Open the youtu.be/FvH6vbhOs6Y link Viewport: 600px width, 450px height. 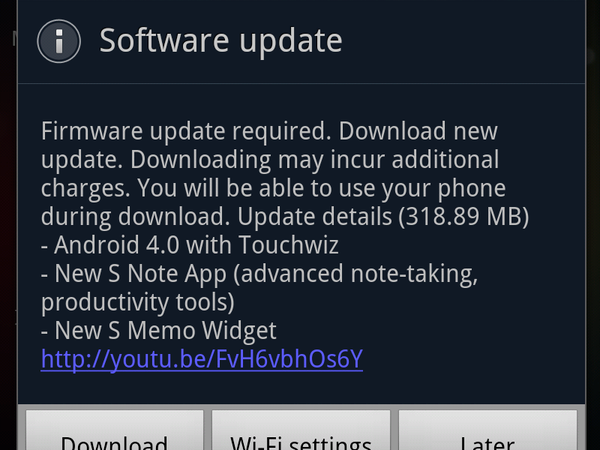click(202, 359)
